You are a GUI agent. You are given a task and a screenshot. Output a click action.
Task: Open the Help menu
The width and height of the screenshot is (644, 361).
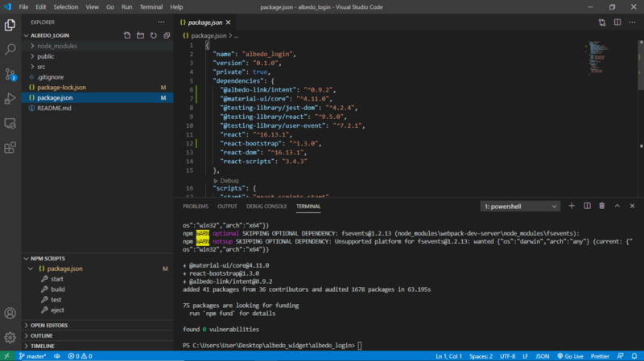[176, 7]
